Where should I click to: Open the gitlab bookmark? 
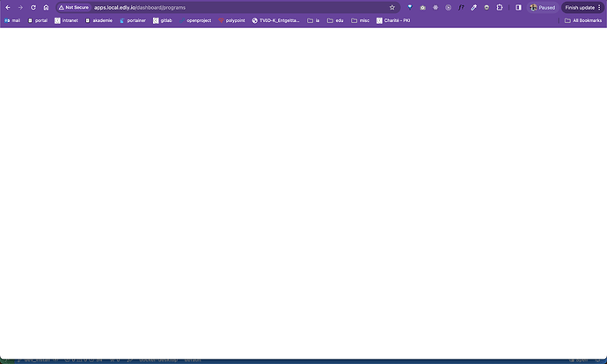point(163,20)
